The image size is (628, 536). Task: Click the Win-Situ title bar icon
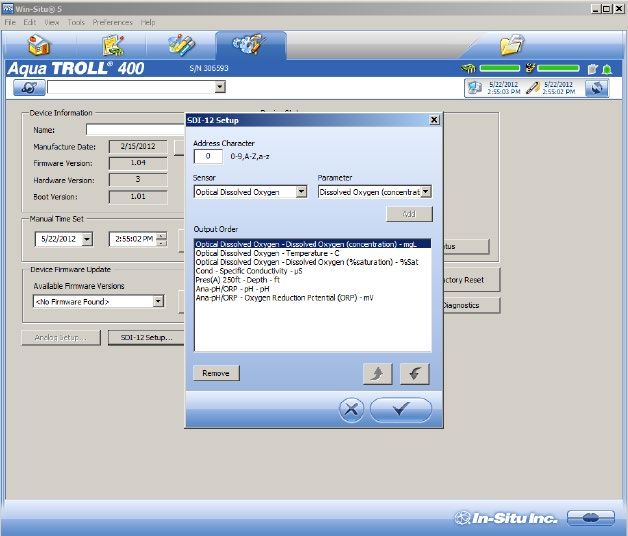pyautogui.click(x=8, y=8)
